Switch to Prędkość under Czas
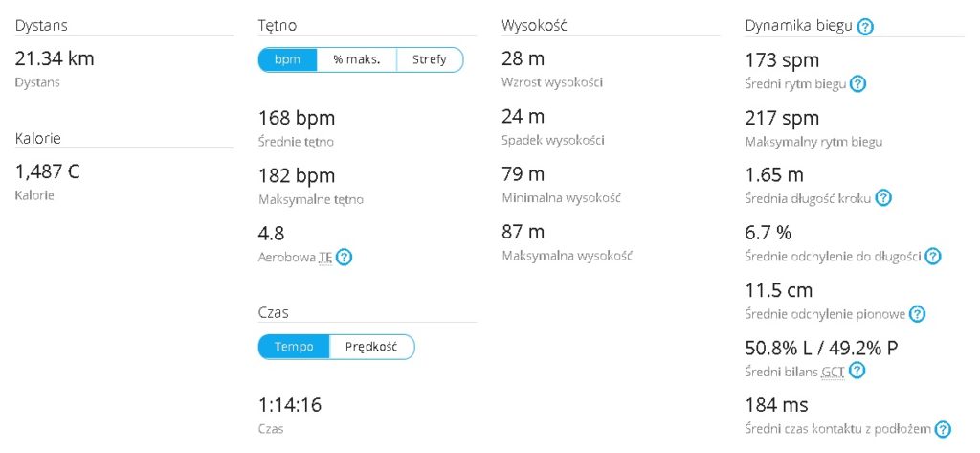 (x=371, y=347)
